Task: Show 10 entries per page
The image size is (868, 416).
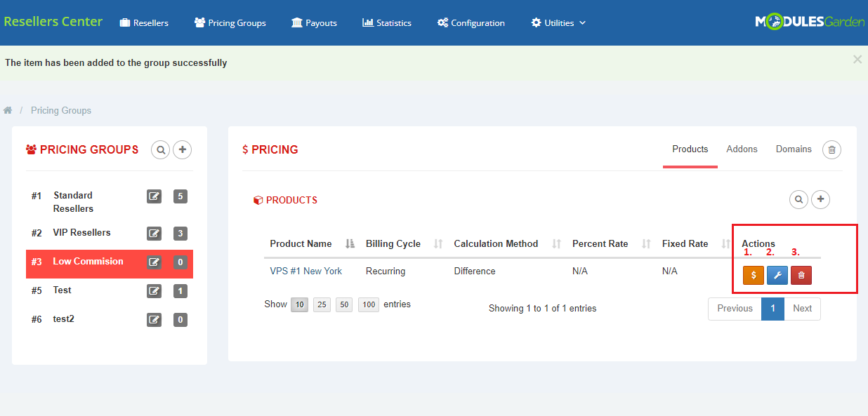Action: tap(300, 304)
